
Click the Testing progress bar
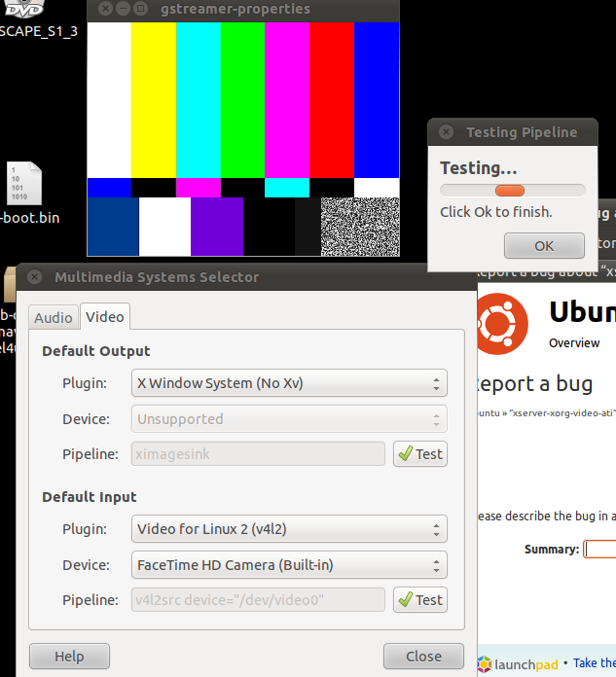512,191
